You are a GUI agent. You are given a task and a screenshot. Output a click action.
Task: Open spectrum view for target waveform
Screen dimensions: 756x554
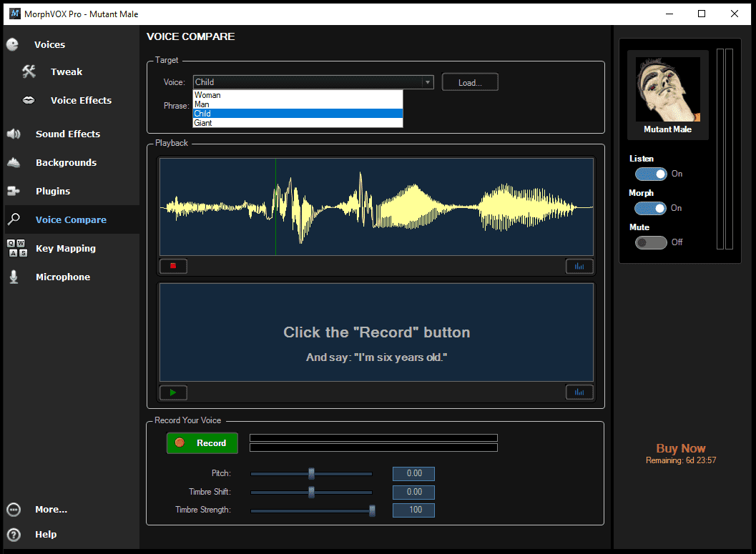(579, 266)
